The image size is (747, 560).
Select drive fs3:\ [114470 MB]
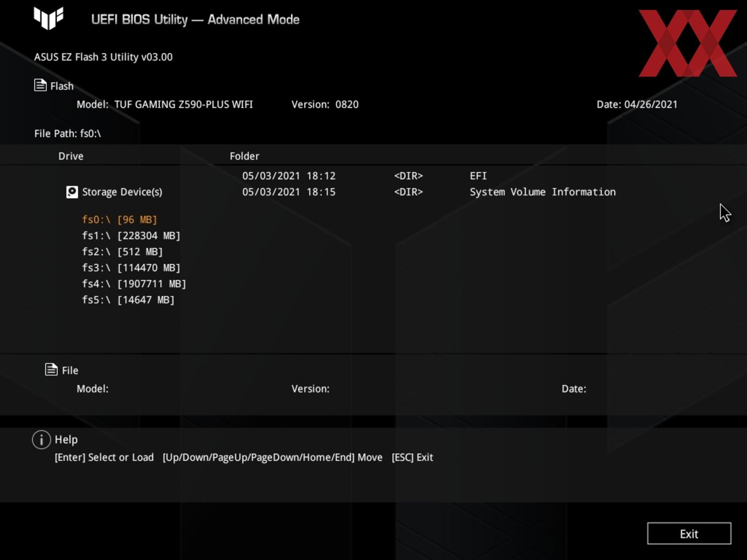pyautogui.click(x=131, y=267)
